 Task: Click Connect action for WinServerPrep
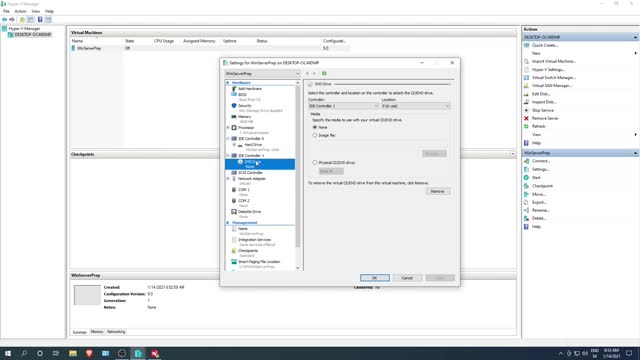coord(540,161)
